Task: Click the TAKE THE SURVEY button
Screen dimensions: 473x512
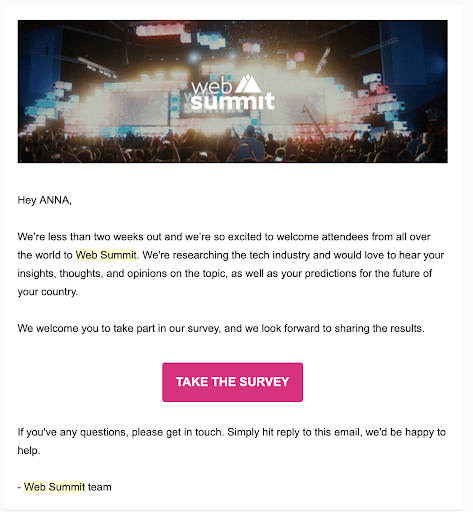Action: click(233, 382)
